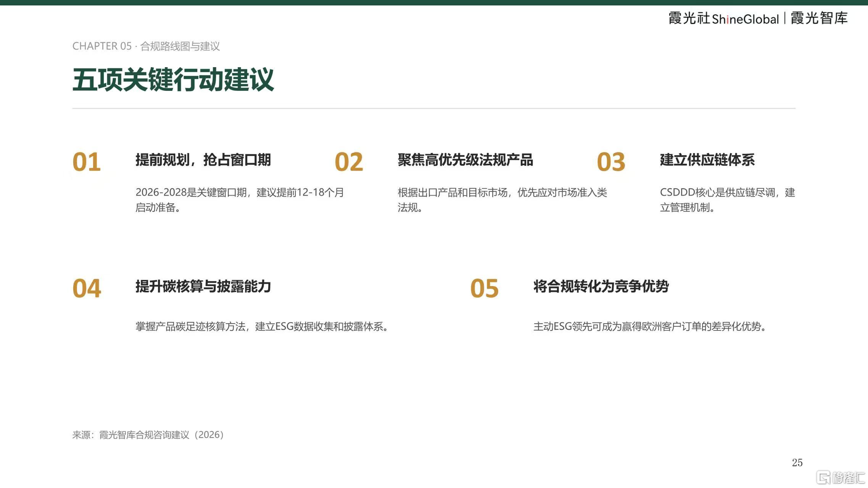Click the number '02'
This screenshot has height=488, width=868.
(349, 162)
